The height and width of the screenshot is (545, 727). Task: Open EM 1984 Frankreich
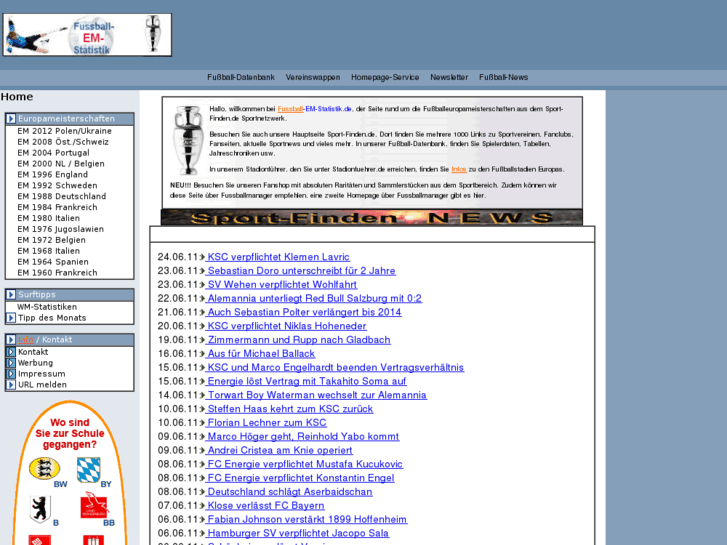point(57,207)
